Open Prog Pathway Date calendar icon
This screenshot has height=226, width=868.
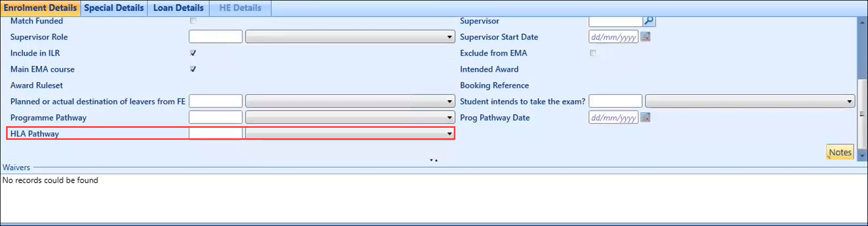pyautogui.click(x=646, y=117)
